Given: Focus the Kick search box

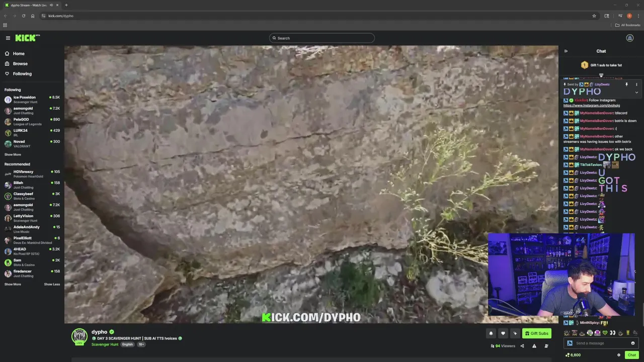Looking at the screenshot, I should [322, 38].
